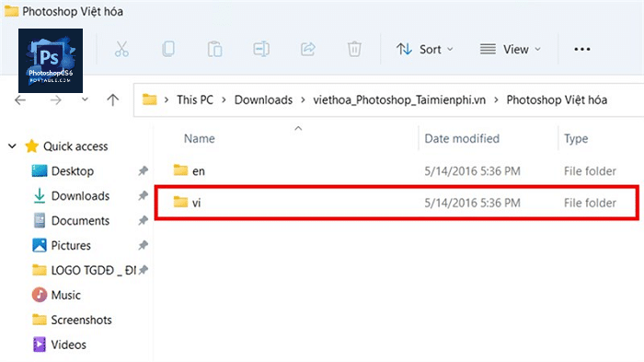The height and width of the screenshot is (362, 644).
Task: Click pin icon next to Desktop
Action: 143,170
